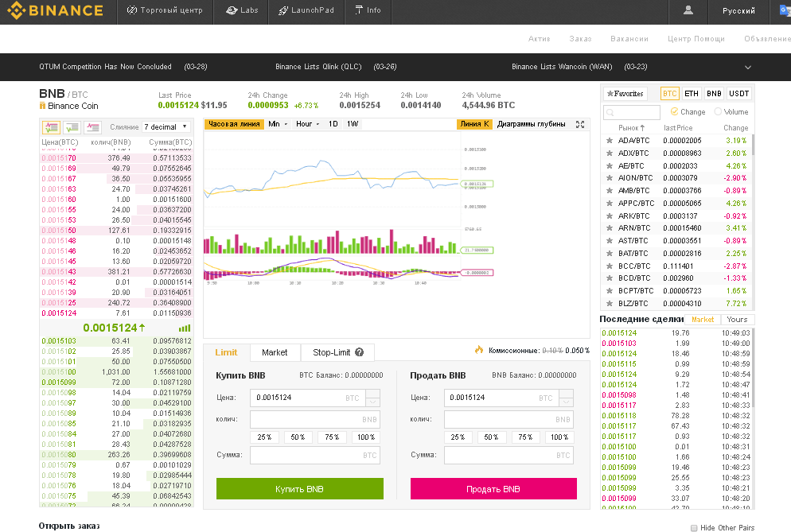
Task: Click the market pair search field
Action: pos(632,112)
